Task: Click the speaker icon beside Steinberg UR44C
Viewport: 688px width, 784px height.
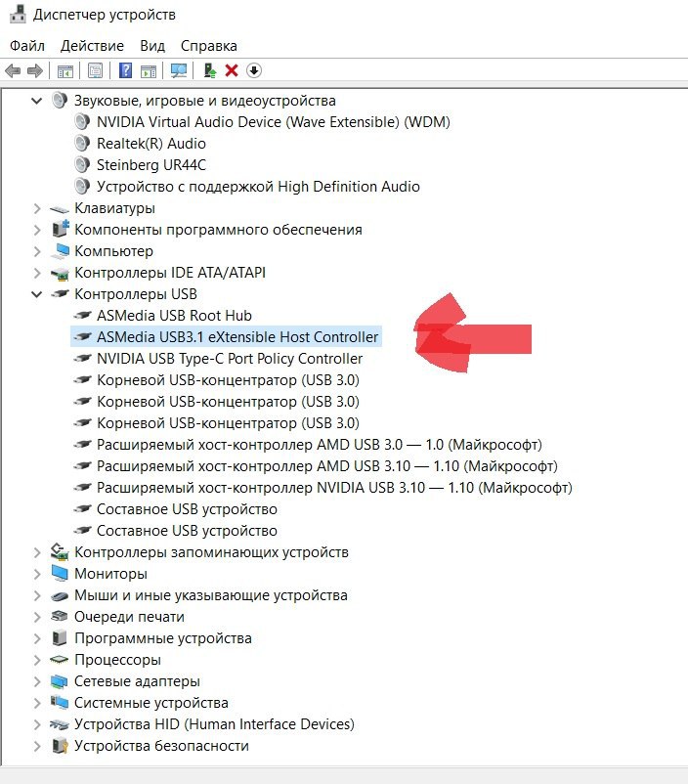Action: pos(82,165)
